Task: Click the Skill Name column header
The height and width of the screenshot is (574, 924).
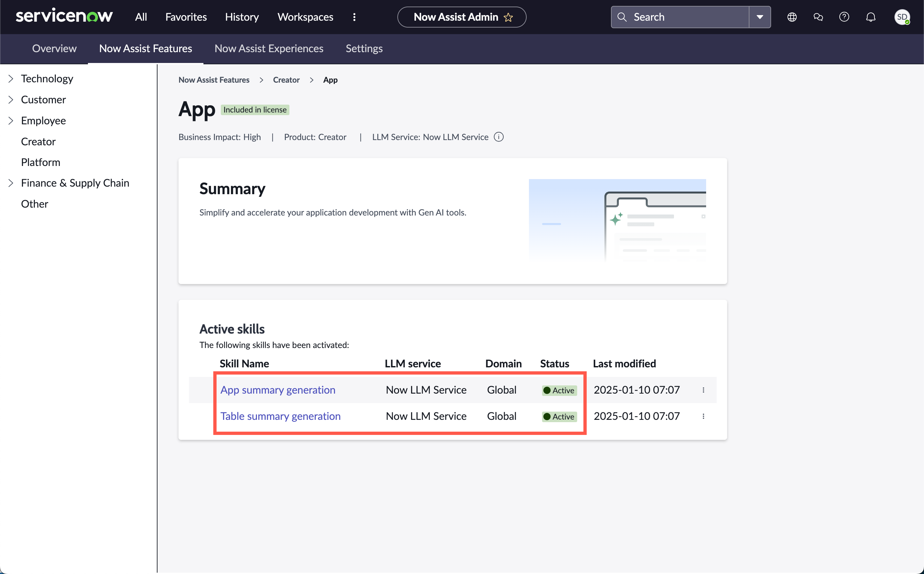Action: pyautogui.click(x=244, y=364)
